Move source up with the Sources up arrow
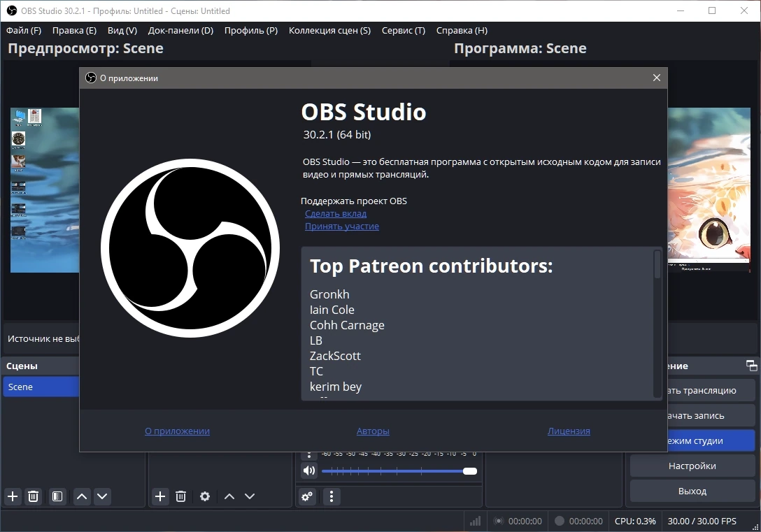761x532 pixels. coord(229,496)
